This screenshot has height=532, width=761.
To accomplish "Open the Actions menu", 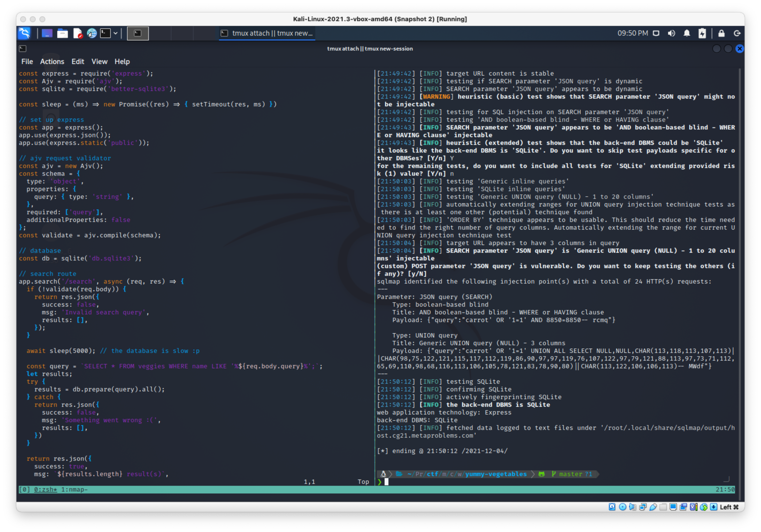I will tap(52, 62).
